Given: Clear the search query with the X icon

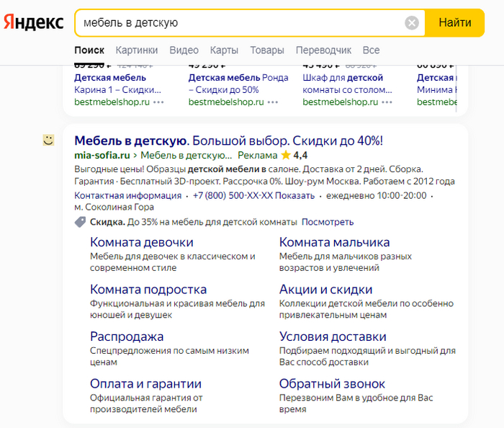Looking at the screenshot, I should point(412,23).
